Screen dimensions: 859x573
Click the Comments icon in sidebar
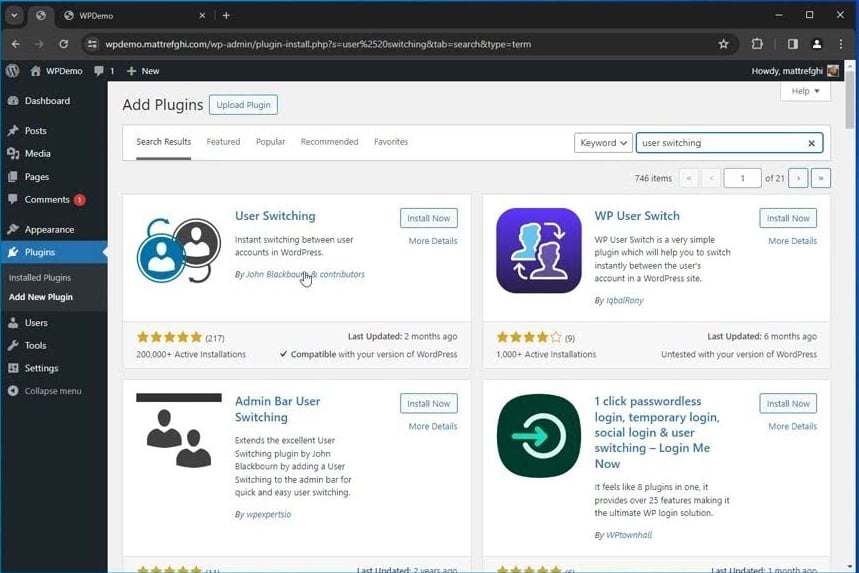point(13,199)
